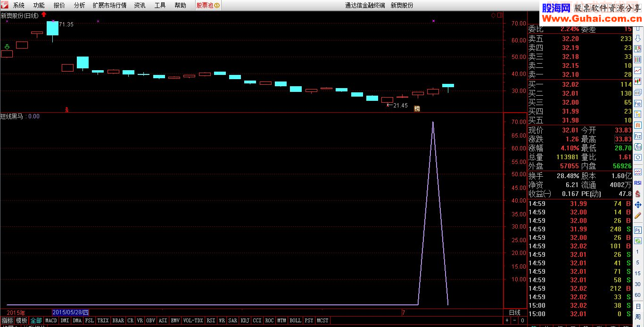Click the plus zoom button at bottom
The width and height of the screenshot is (644, 327).
[x=507, y=320]
